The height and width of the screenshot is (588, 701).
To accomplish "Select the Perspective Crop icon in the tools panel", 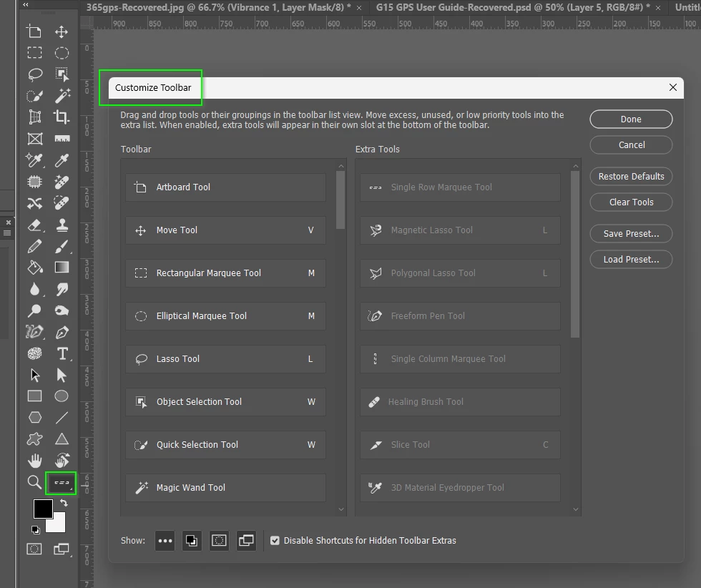I will pyautogui.click(x=35, y=117).
